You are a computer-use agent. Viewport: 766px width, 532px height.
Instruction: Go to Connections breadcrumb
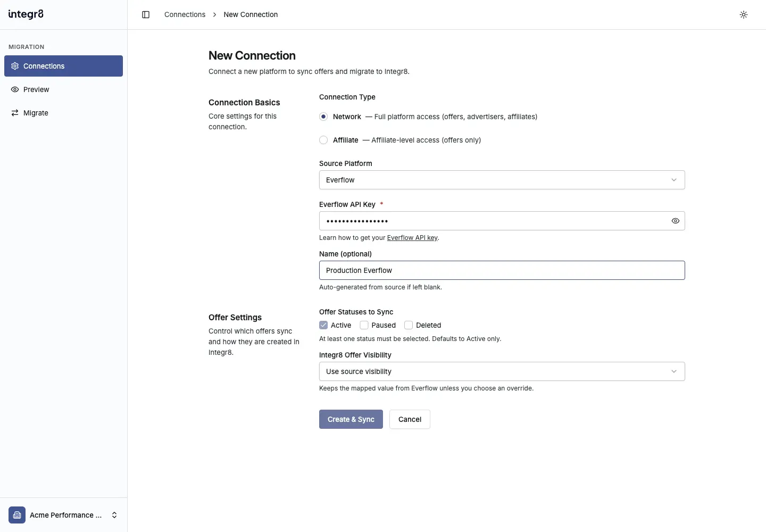pyautogui.click(x=185, y=14)
